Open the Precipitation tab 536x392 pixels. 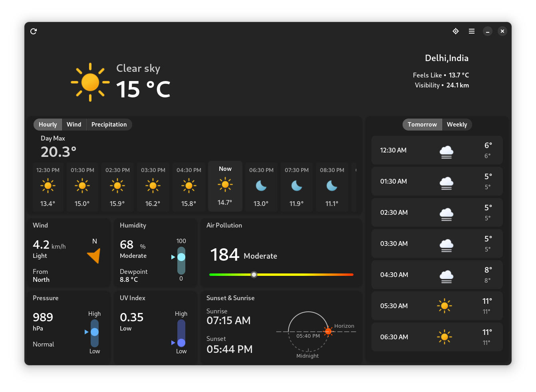(x=109, y=124)
